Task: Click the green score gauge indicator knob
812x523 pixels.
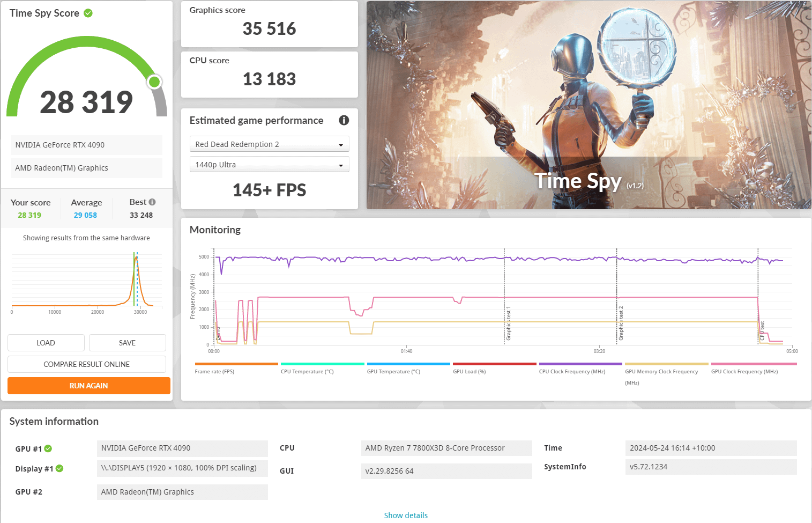Action: (154, 82)
